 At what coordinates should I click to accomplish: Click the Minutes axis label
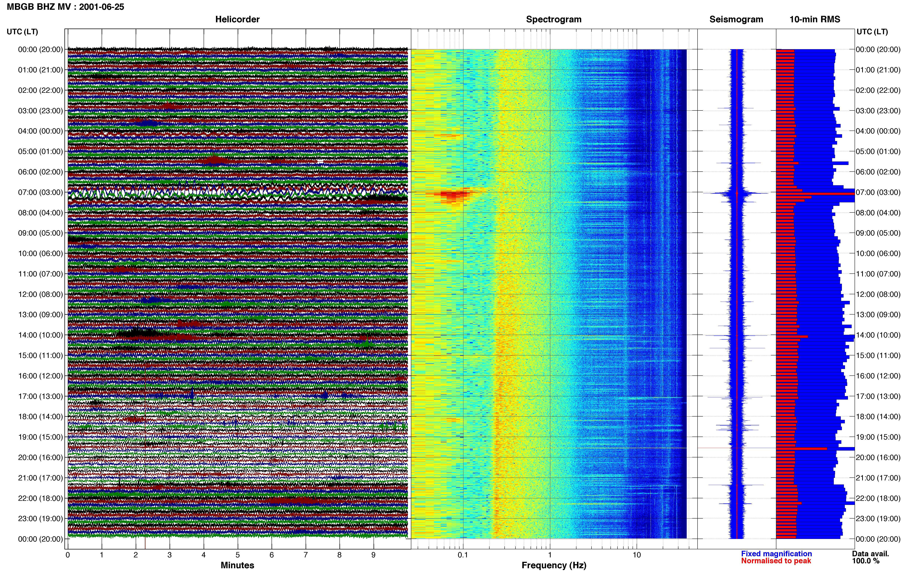pyautogui.click(x=237, y=565)
